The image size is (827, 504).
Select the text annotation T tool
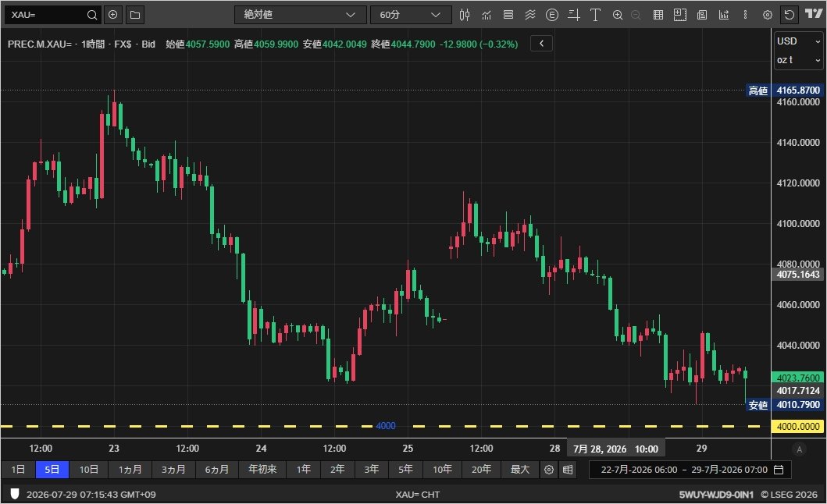[x=596, y=15]
